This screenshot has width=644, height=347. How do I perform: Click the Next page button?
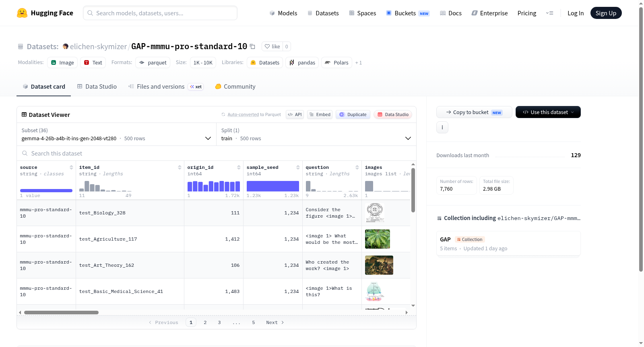[x=275, y=322]
